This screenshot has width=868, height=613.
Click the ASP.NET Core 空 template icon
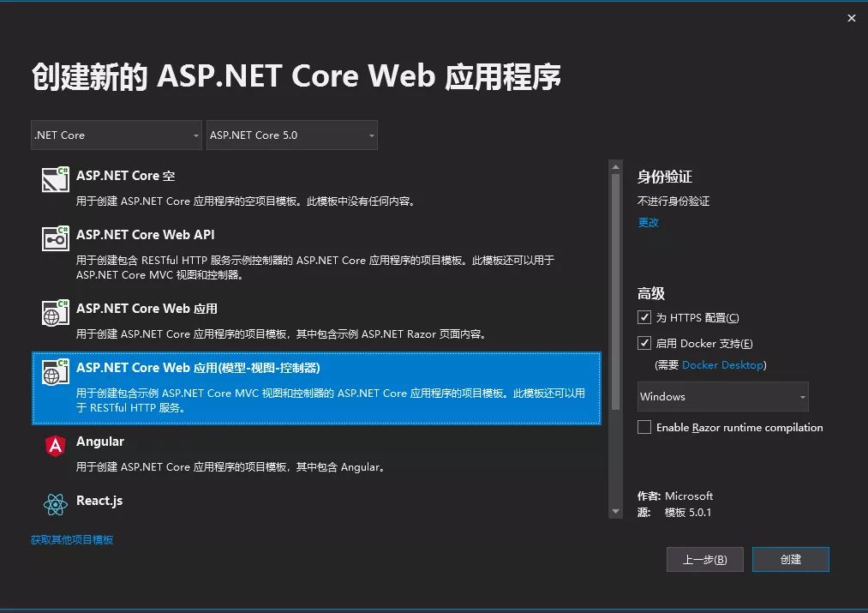54,180
